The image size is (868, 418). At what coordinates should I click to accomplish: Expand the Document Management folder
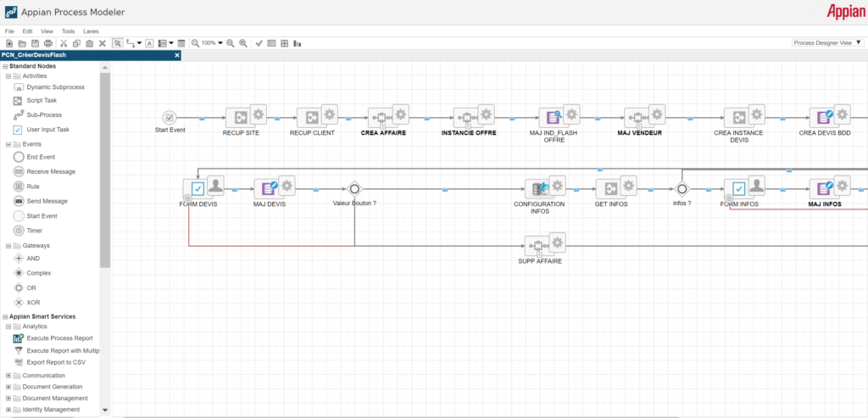pos(8,398)
